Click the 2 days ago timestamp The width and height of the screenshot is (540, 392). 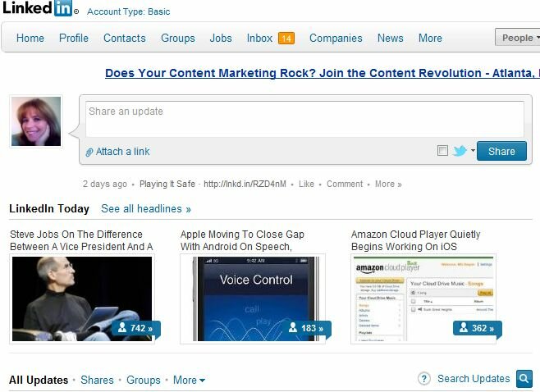(x=105, y=185)
